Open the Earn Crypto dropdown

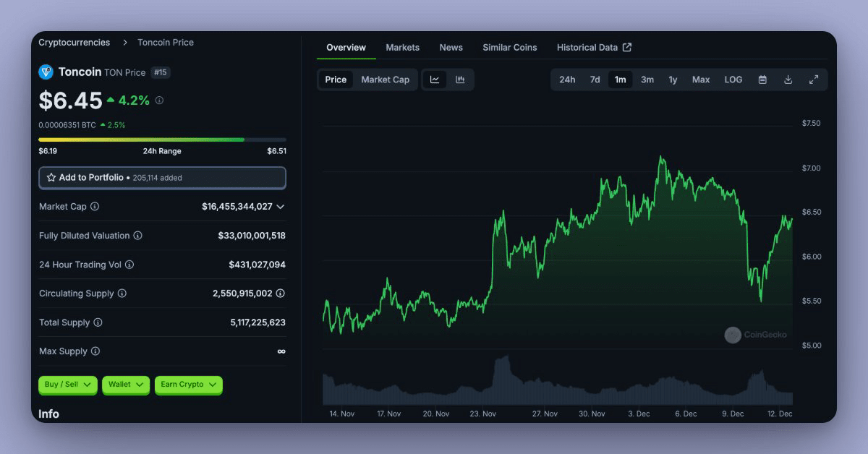coord(189,385)
